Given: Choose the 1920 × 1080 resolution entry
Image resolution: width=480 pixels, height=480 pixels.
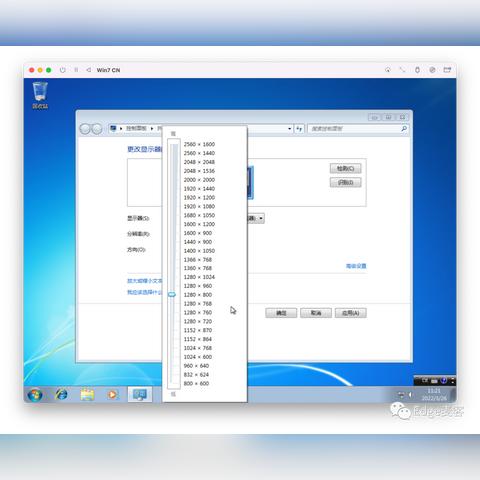Looking at the screenshot, I should point(199,207).
